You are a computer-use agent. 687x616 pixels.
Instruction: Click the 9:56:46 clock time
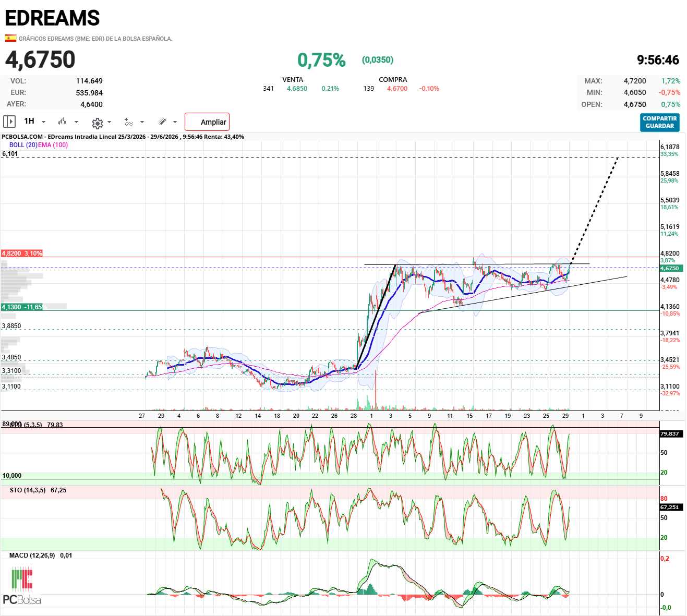tap(658, 60)
